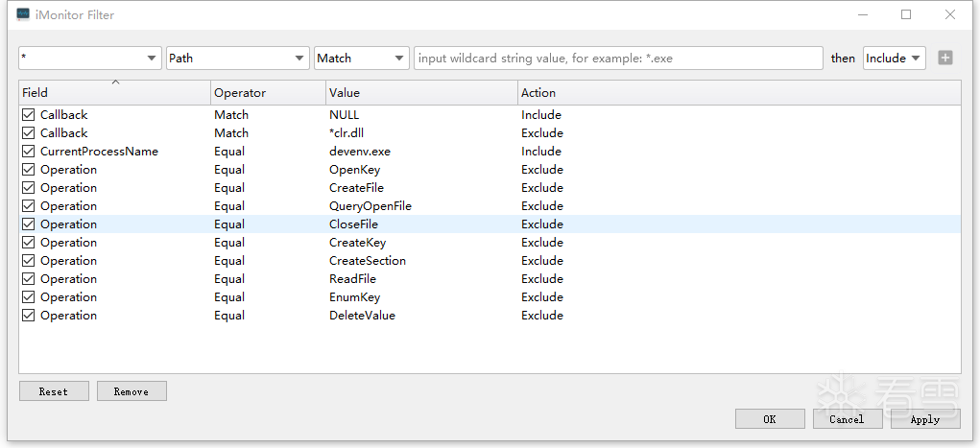Open the Include action dropdown

click(894, 59)
